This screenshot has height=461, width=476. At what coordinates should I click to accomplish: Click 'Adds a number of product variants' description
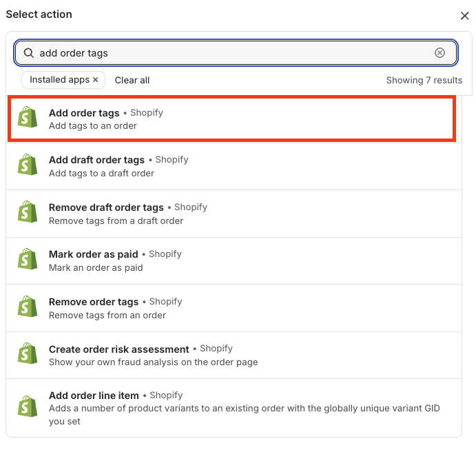(x=244, y=415)
